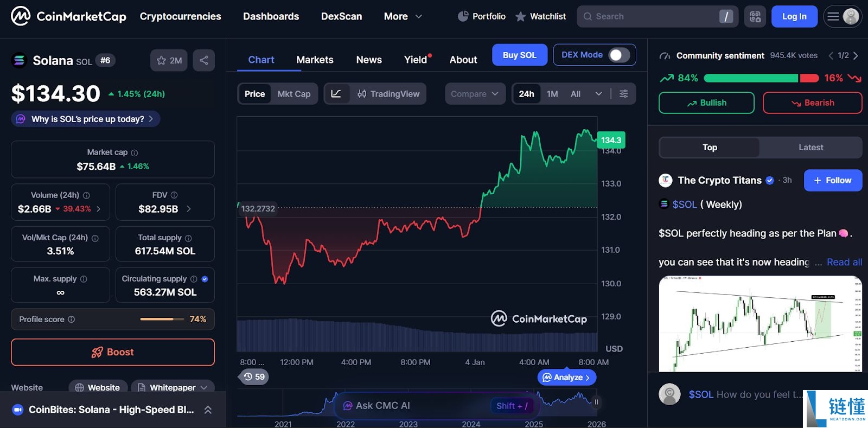Open the About tab
The image size is (868, 428).
pyautogui.click(x=463, y=60)
